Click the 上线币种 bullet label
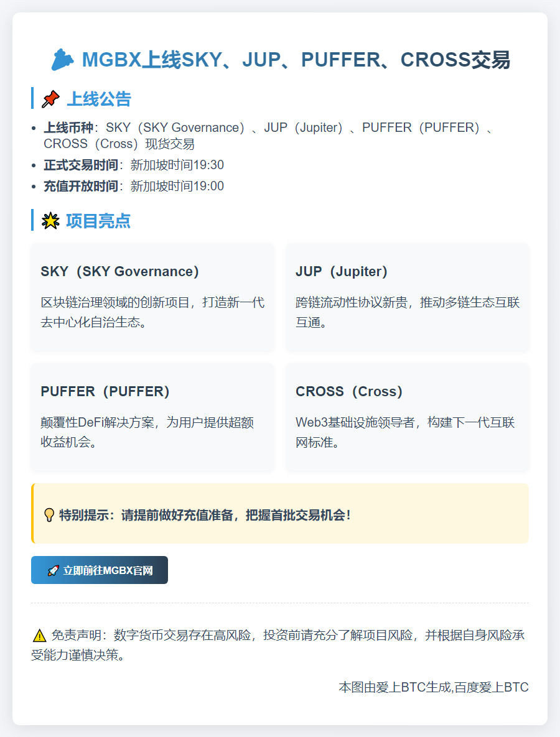560x737 pixels. 68,127
